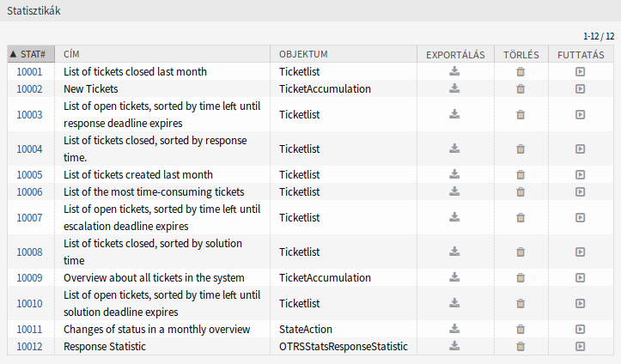Run the Response Statistic entry
The height and width of the screenshot is (364, 621).
point(580,346)
